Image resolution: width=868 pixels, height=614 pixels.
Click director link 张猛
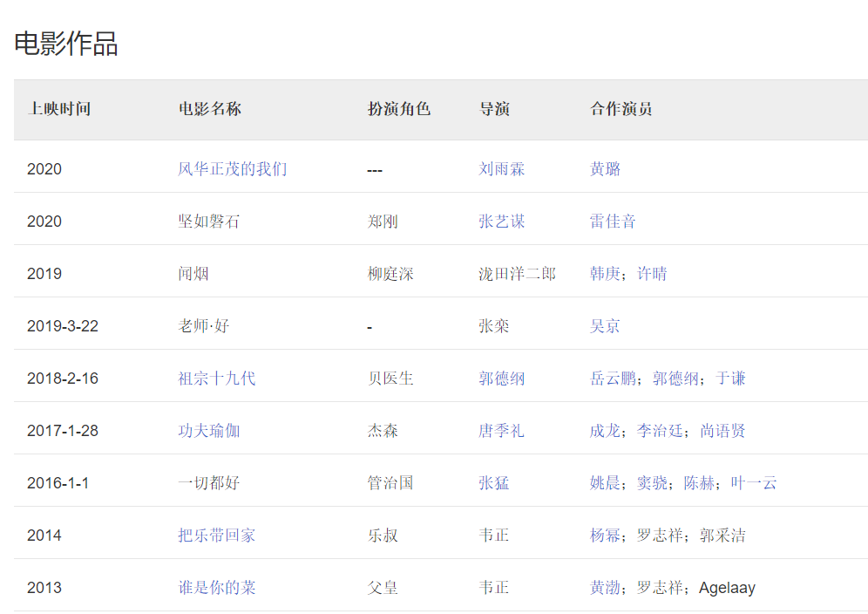(494, 482)
